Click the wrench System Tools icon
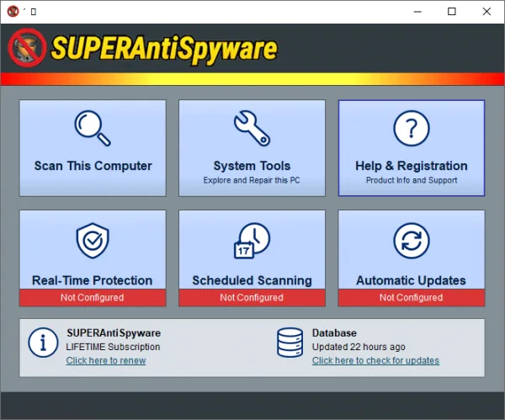Viewport: 505px width, 420px height. click(252, 129)
